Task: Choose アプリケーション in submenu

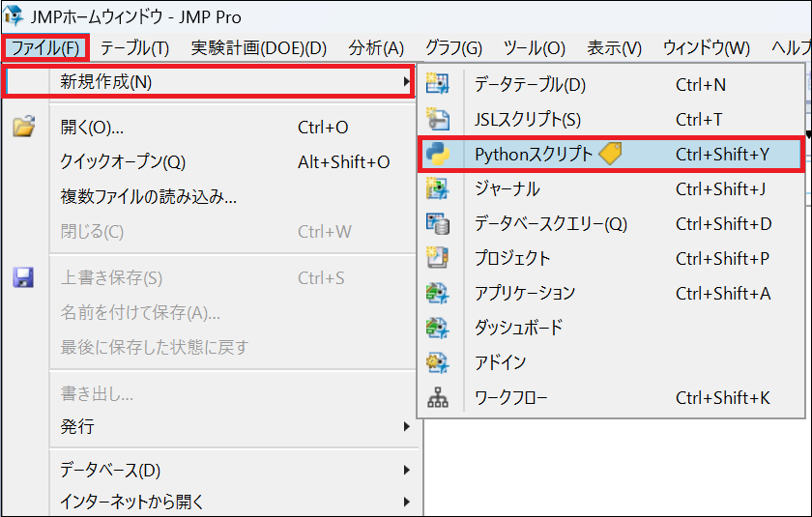Action: point(611,293)
